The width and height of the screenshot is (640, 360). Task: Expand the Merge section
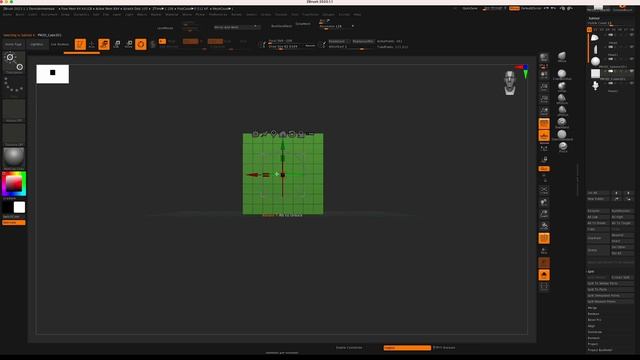click(x=592, y=308)
